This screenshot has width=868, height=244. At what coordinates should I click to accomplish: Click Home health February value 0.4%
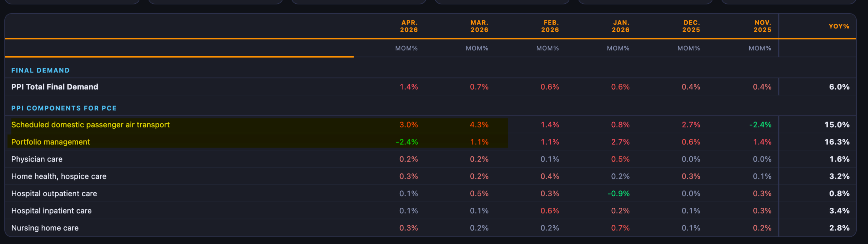[550, 176]
